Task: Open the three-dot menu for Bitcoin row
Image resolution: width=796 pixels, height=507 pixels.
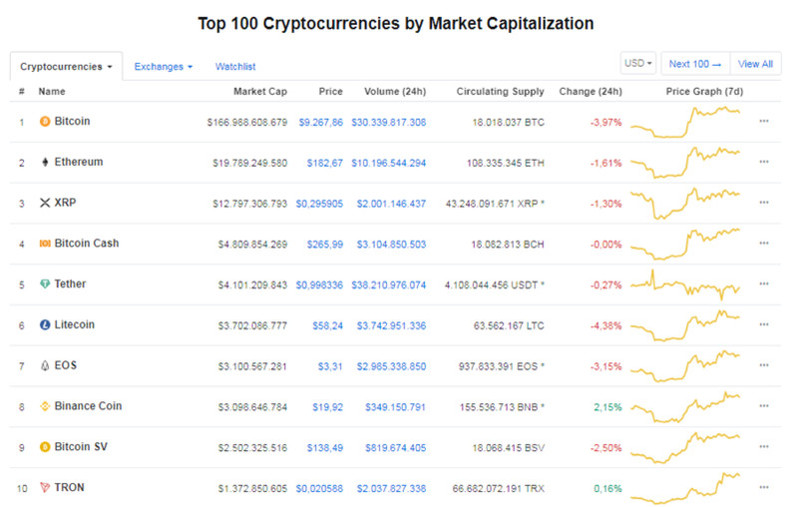Action: [x=764, y=121]
